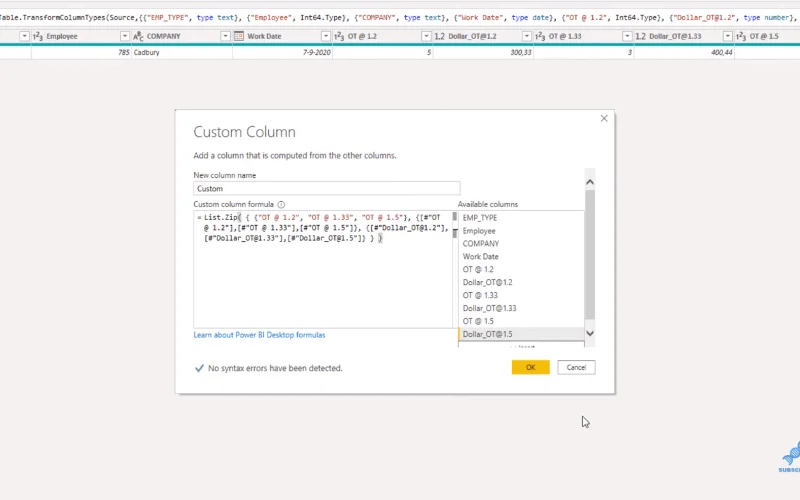Select OT @ 1.2 in Available columns
The image size is (800, 500).
click(521, 269)
